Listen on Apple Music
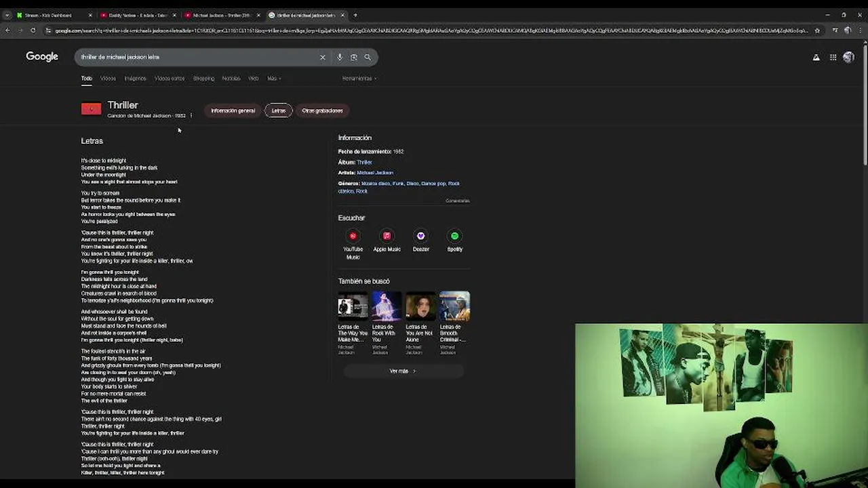This screenshot has width=868, height=488. 387,241
